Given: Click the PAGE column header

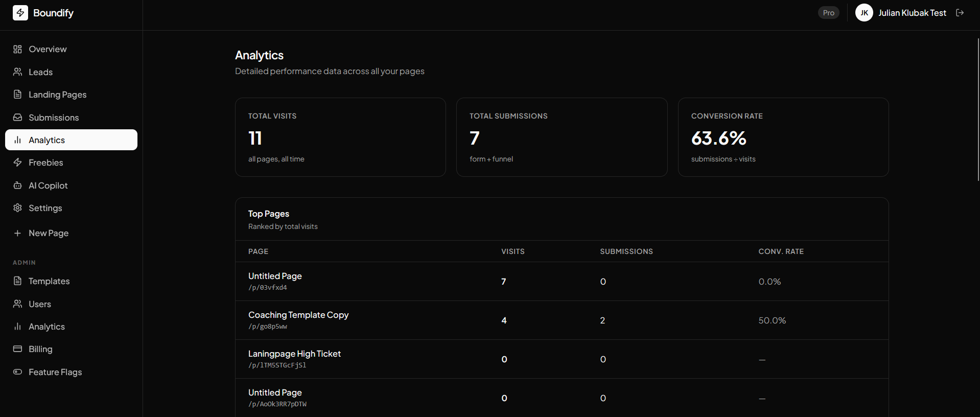Looking at the screenshot, I should [x=258, y=251].
